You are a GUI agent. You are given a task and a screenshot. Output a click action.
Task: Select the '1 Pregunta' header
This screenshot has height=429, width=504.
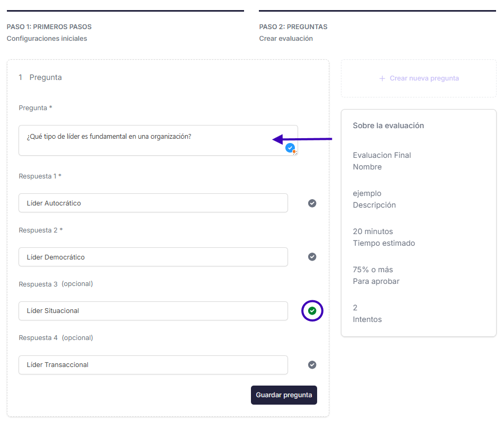coord(40,77)
